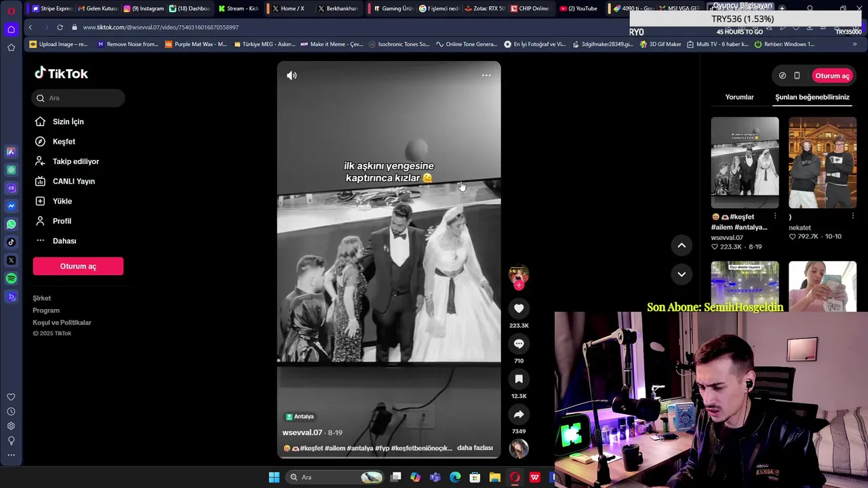Open File Explorer from taskbar
The image size is (868, 488).
[495, 477]
